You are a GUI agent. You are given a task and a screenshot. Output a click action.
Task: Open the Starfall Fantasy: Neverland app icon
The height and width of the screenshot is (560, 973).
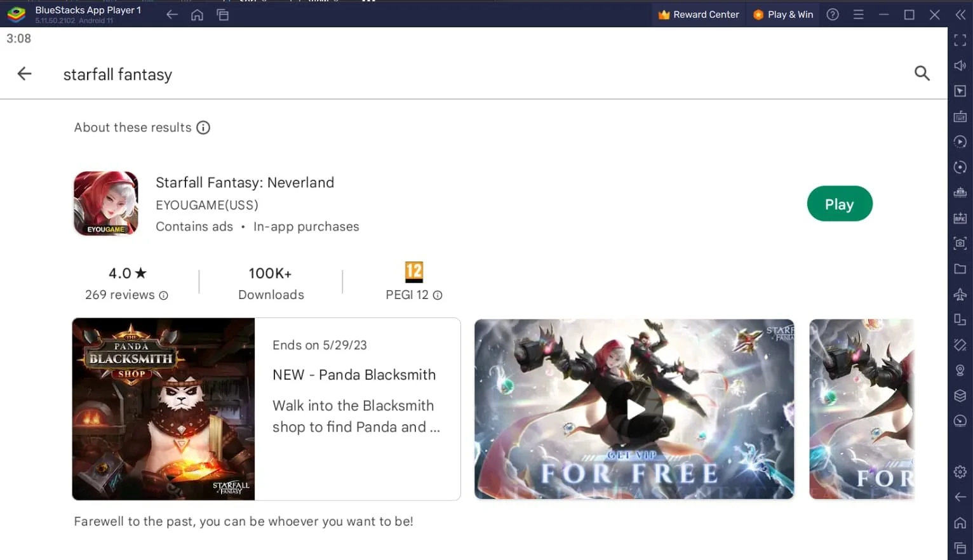click(x=105, y=203)
